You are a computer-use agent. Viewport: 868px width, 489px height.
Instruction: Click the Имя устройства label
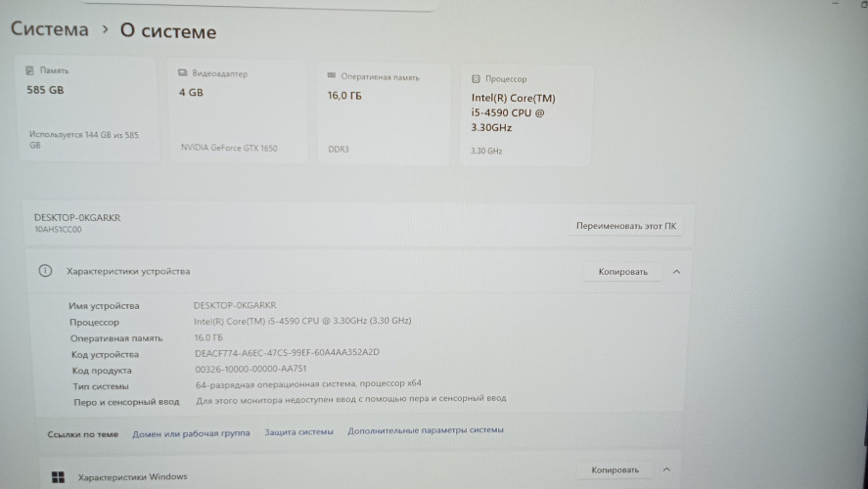click(104, 306)
